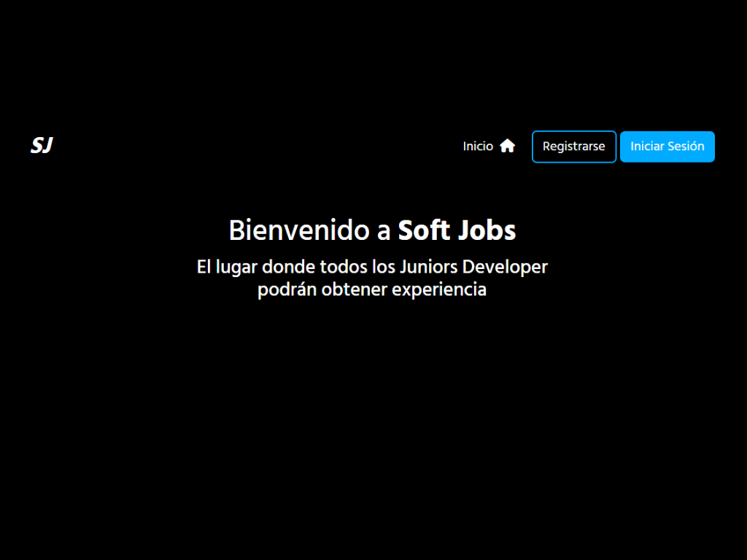Click the word 'Bienvenido' in the title
The width and height of the screenshot is (747, 560).
(299, 230)
